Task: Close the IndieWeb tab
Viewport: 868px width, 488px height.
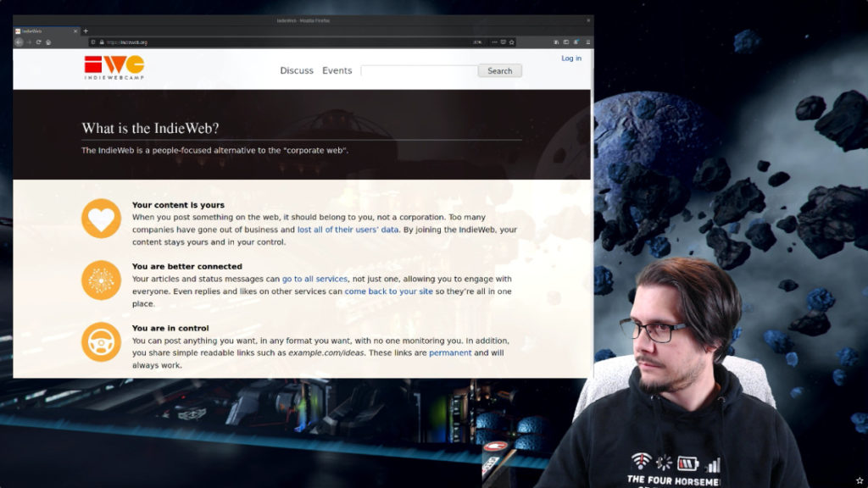Action: [x=75, y=31]
